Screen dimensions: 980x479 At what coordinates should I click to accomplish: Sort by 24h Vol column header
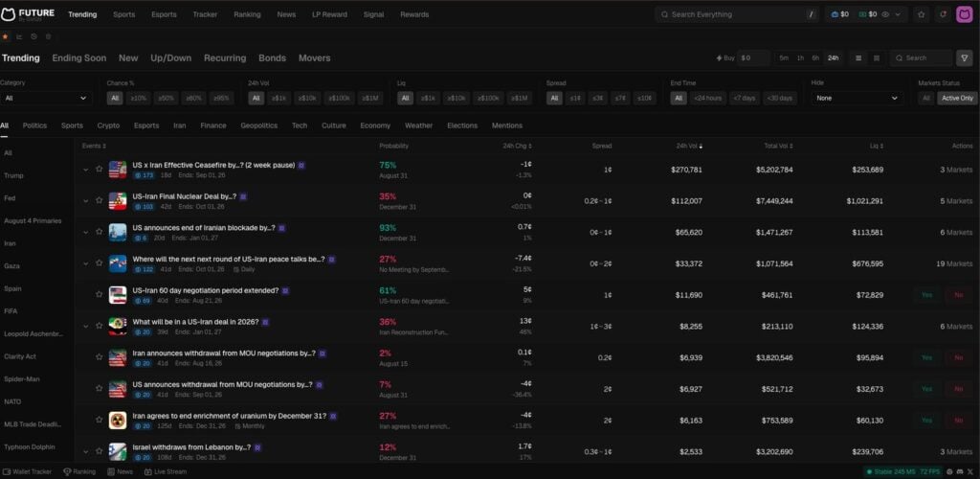(689, 146)
